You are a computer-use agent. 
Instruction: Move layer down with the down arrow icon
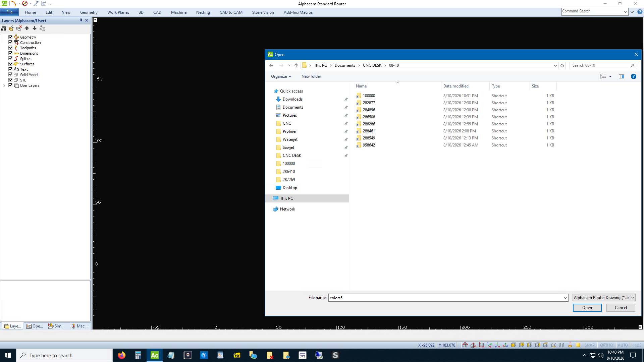pos(35,28)
